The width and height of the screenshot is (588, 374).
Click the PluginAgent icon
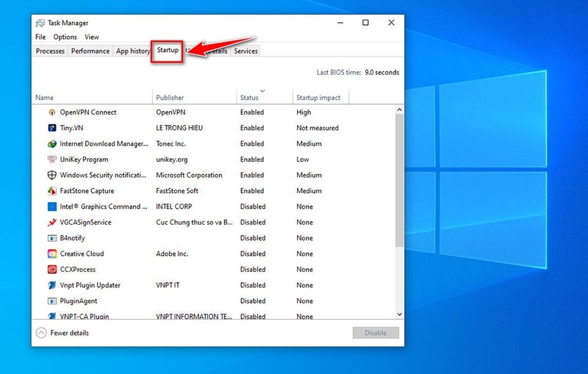(x=52, y=301)
